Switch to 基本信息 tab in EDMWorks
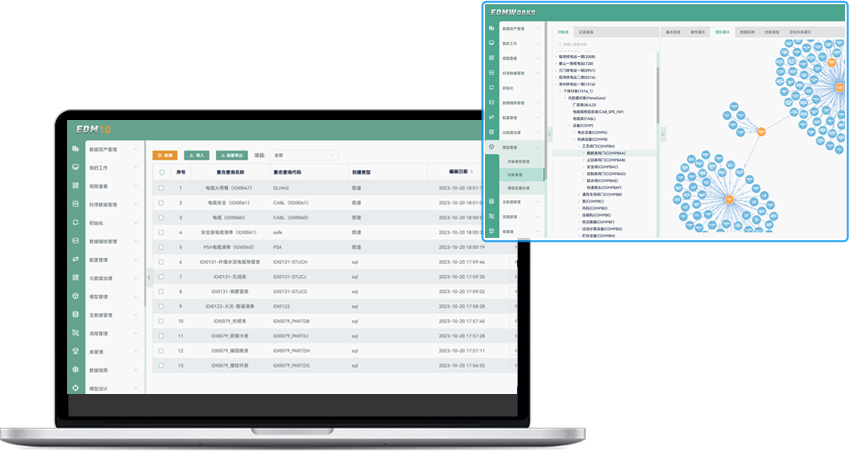Image resolution: width=849 pixels, height=451 pixels. (x=673, y=32)
